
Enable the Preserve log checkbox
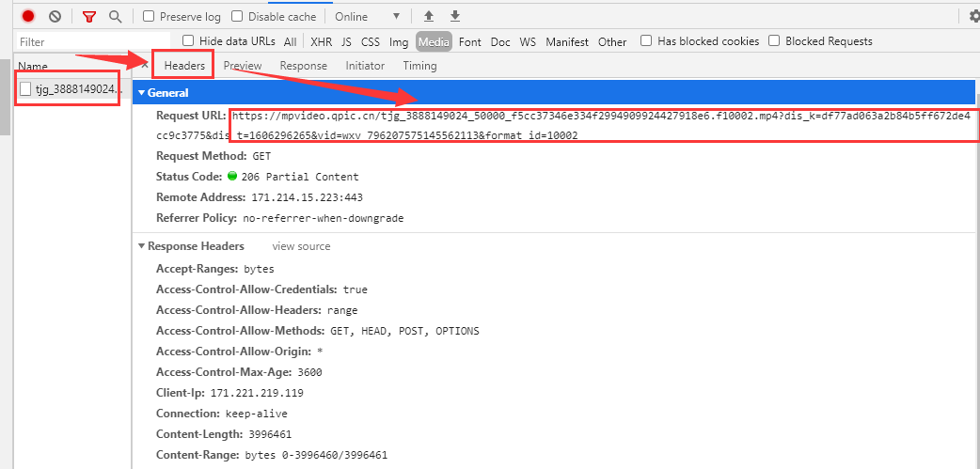(x=150, y=16)
